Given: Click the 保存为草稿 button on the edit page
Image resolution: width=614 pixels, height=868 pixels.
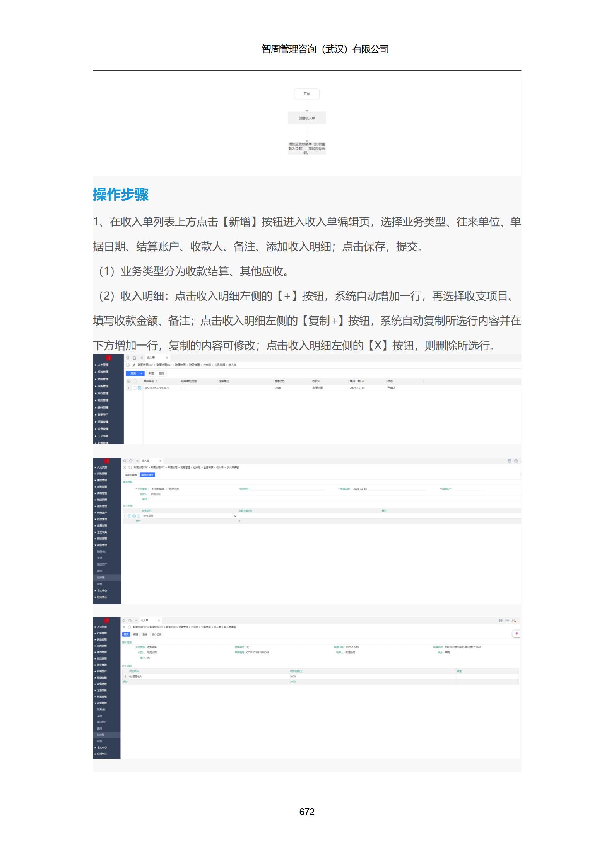Looking at the screenshot, I should (x=131, y=475).
